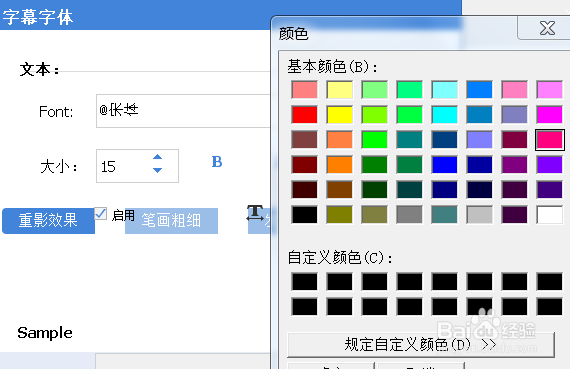Screen dimensions: 570x369
Task: Choose the black basic color swatch
Action: [x=304, y=214]
